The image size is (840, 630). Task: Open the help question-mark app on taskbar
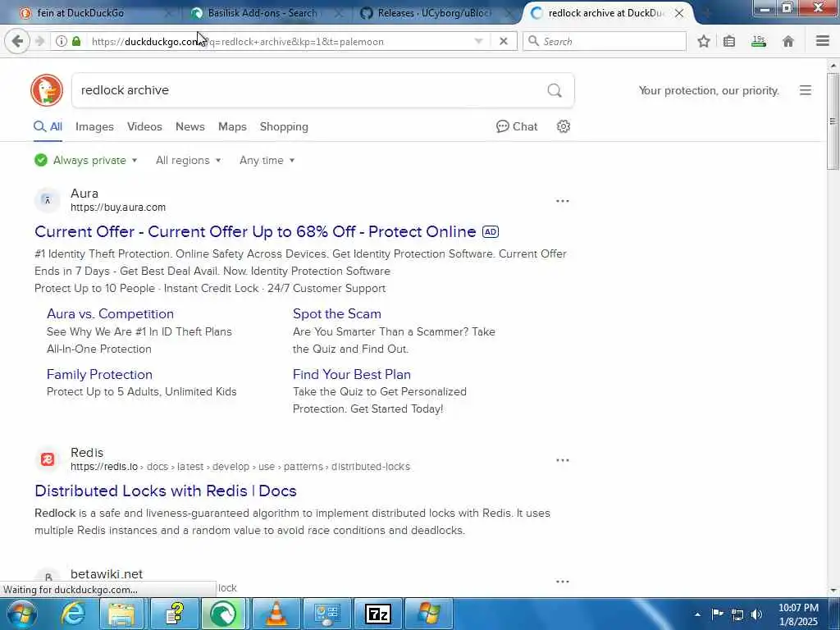coord(174,614)
